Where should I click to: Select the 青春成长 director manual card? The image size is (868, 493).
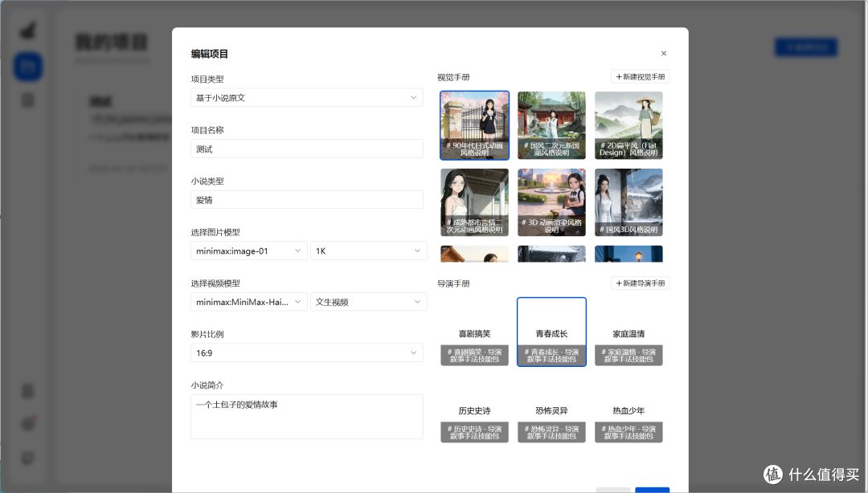[x=551, y=332]
